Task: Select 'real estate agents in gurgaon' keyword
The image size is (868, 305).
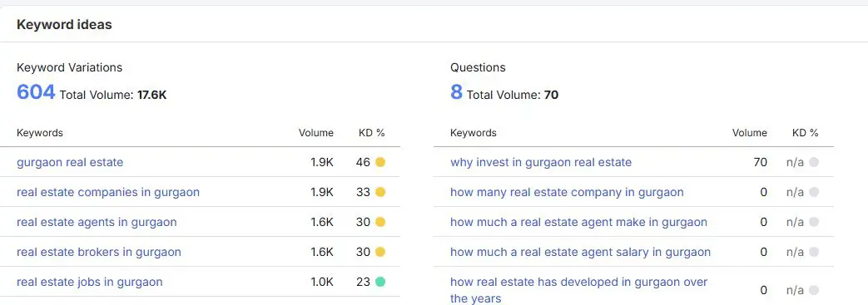Action: (97, 222)
